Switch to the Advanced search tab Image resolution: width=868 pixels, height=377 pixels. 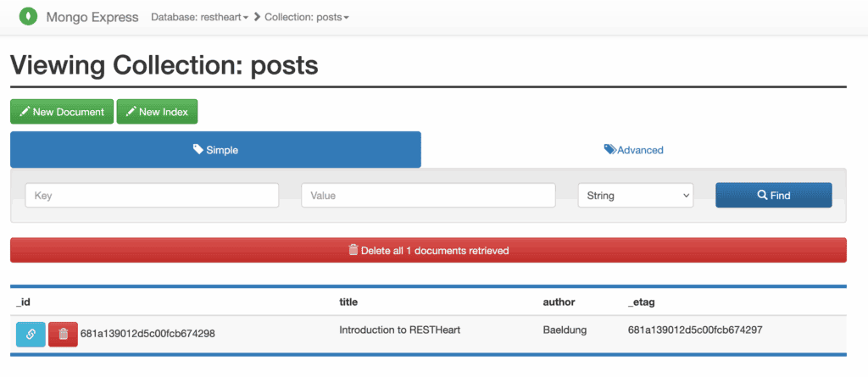coord(633,150)
